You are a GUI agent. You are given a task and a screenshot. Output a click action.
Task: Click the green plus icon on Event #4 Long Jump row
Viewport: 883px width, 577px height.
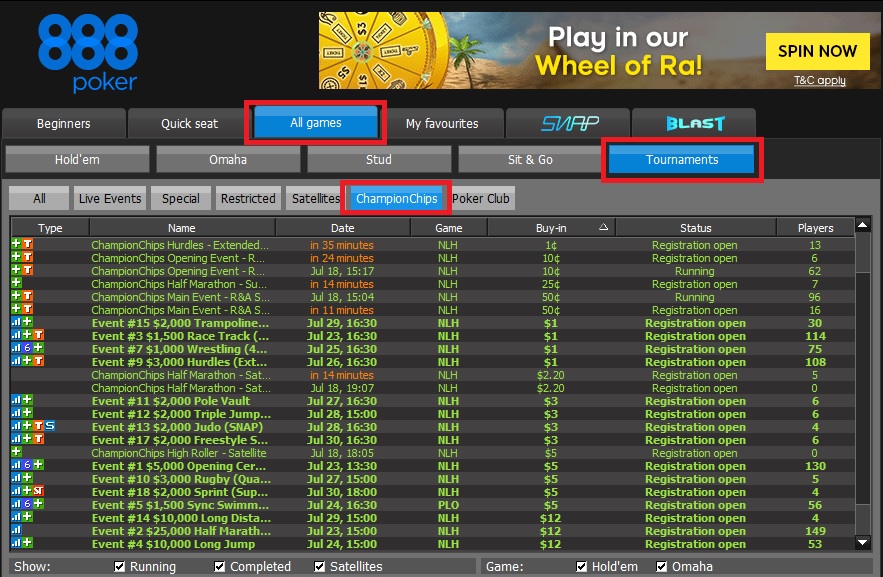pos(27,543)
